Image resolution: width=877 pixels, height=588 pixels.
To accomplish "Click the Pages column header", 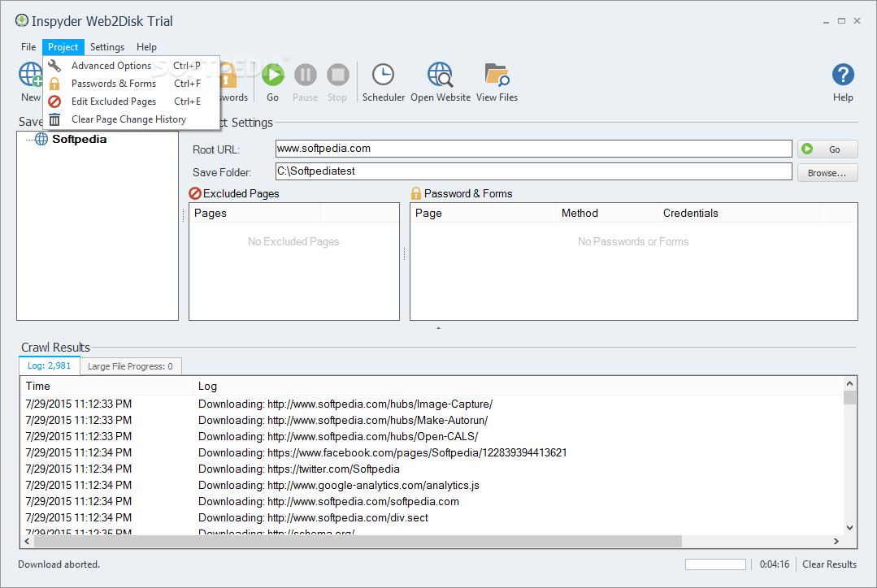I will click(x=255, y=213).
